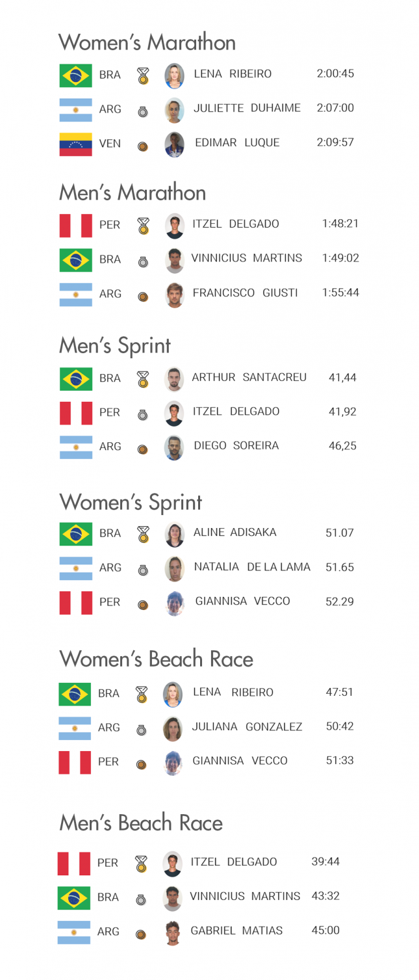Viewport: 419px width, 980px height.
Task: Click the Venezuela flag for Edimar Luque
Action: (x=75, y=144)
